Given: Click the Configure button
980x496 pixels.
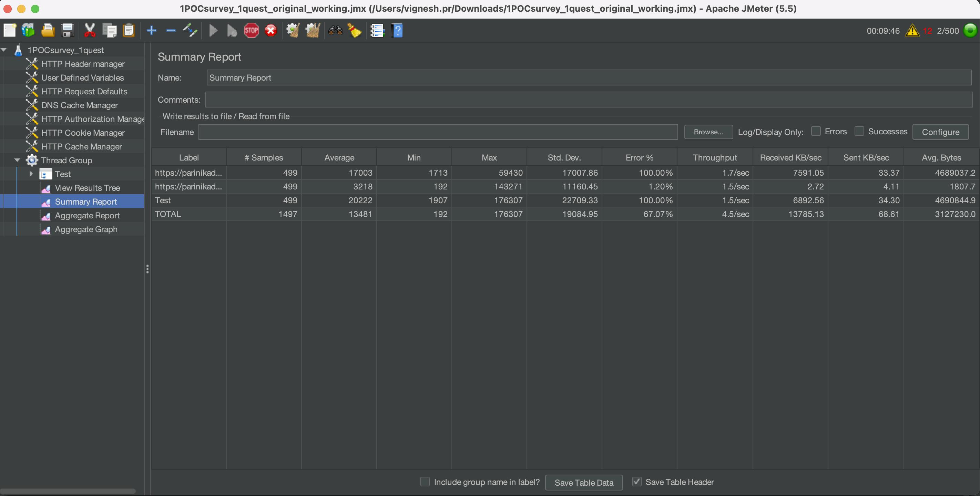Looking at the screenshot, I should click(x=940, y=132).
